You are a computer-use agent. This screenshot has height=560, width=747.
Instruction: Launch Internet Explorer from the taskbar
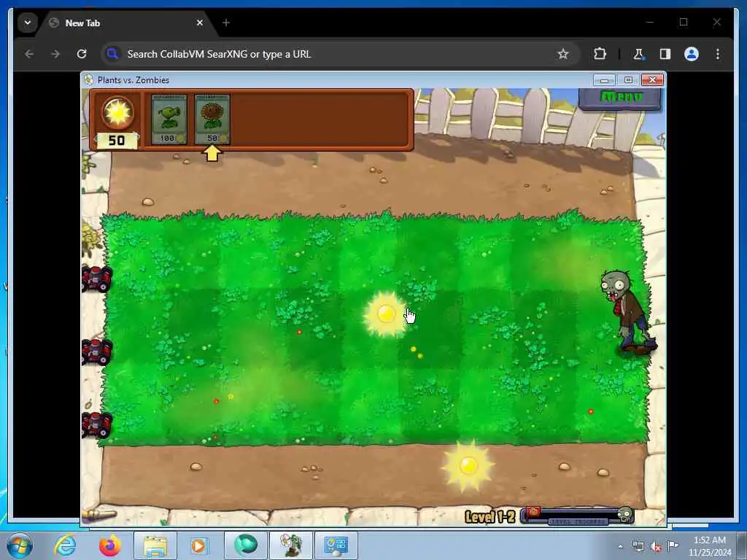[x=65, y=545]
